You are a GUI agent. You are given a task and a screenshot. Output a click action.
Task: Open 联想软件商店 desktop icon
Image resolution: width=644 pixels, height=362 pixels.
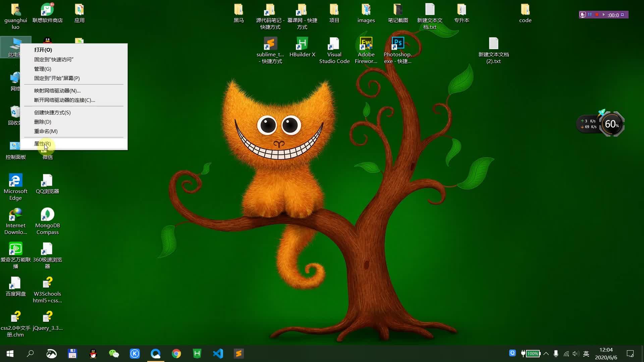click(x=47, y=13)
